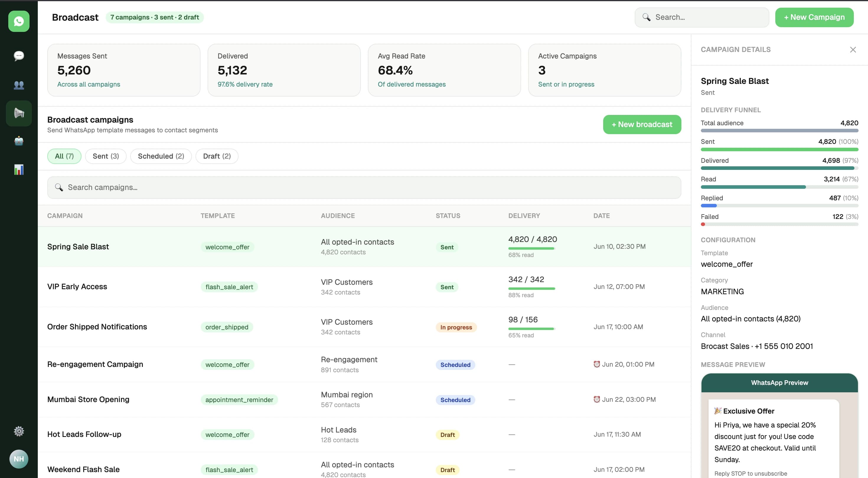
Task: Select the Scheduled (2) filter tab
Action: (161, 156)
